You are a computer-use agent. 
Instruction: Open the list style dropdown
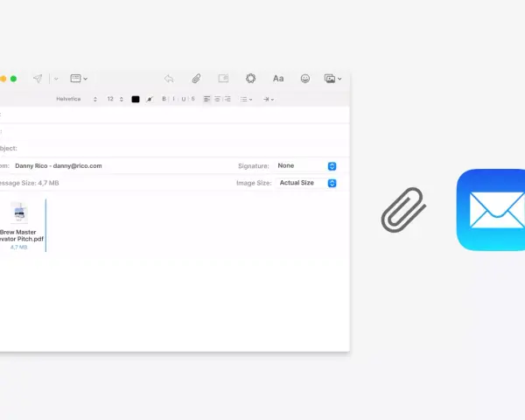pos(246,99)
